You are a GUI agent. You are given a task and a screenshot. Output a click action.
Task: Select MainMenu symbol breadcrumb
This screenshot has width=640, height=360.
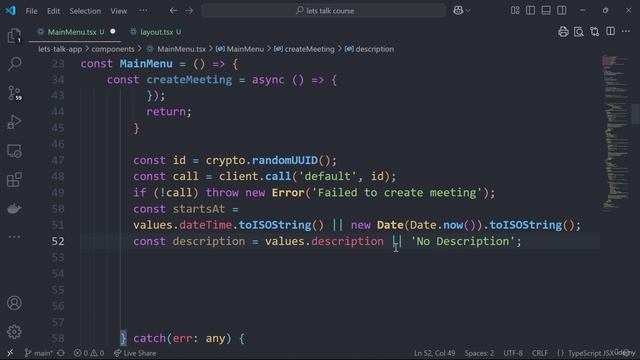(x=245, y=49)
